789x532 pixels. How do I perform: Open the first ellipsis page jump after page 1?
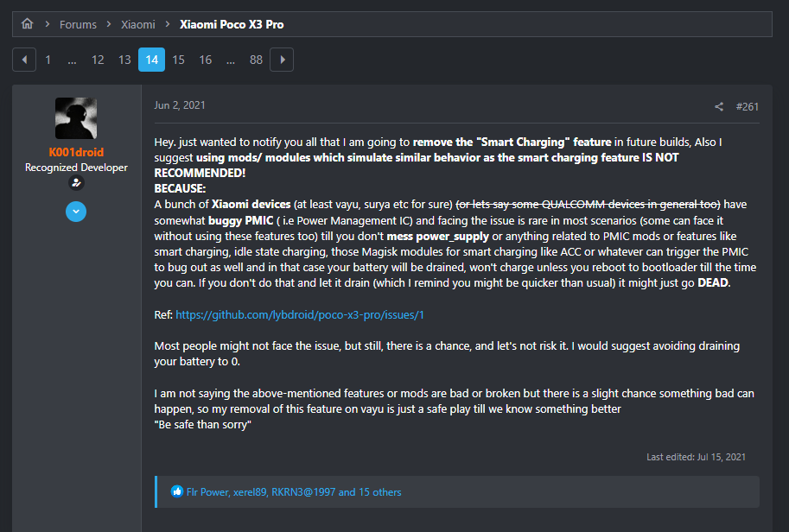72,60
